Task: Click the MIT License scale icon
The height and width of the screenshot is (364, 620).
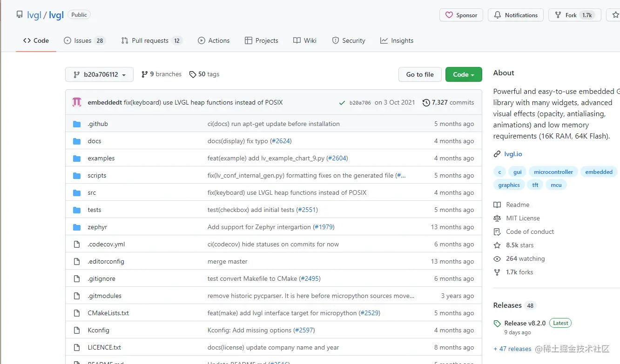Action: coord(497,218)
